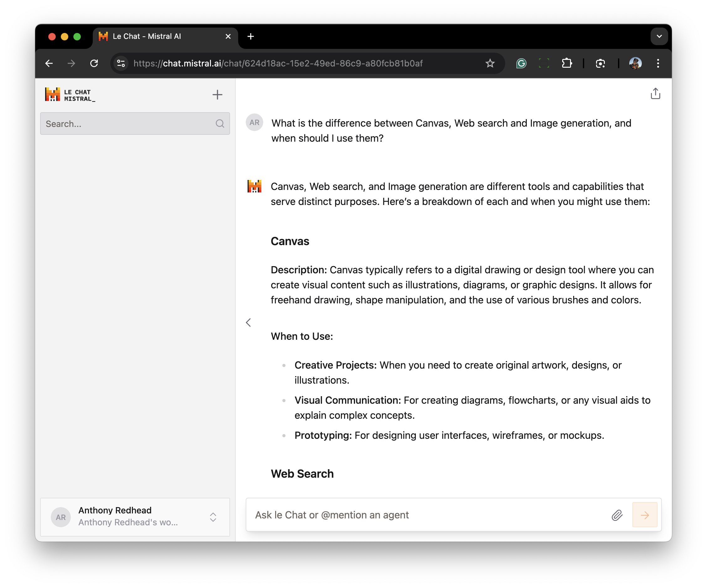Expand the Anthony Redhead workspace switcher
Viewport: 707px width, 588px height.
tap(213, 517)
